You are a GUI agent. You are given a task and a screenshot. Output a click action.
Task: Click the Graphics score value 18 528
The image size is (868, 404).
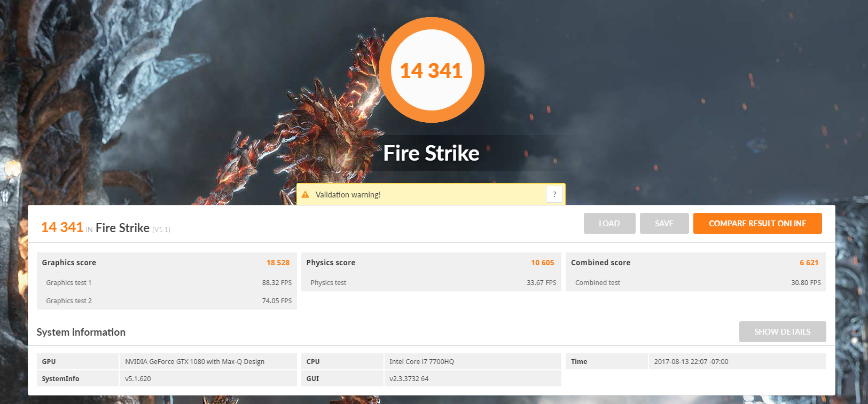(x=278, y=263)
